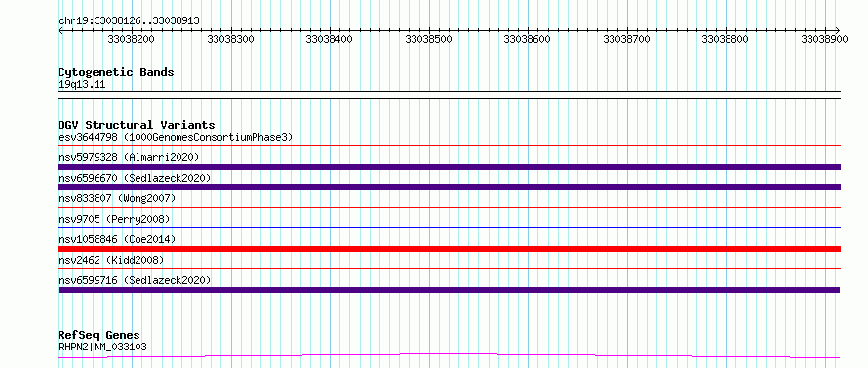This screenshot has height=368, width=868.
Task: Click ruler position 33038400
Action: point(330,39)
